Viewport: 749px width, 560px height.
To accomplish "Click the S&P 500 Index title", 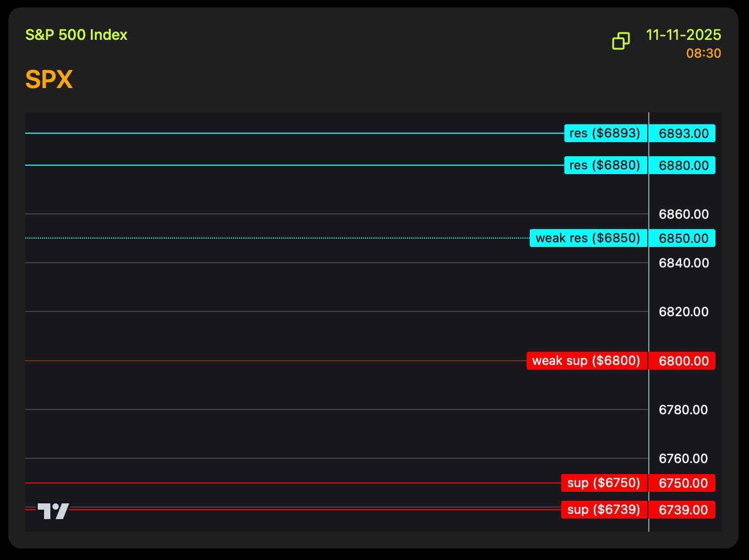I will (x=77, y=35).
